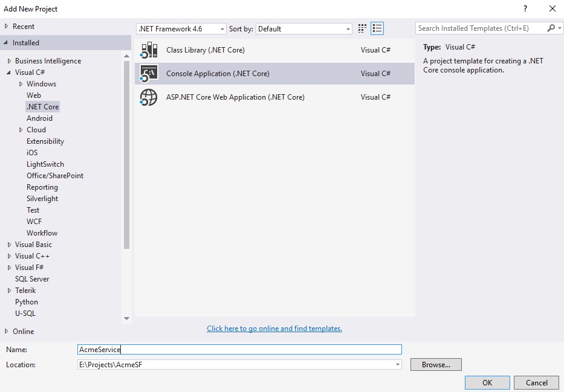The image size is (564, 392).
Task: Expand the Visual C++ node arrow
Action: click(9, 256)
